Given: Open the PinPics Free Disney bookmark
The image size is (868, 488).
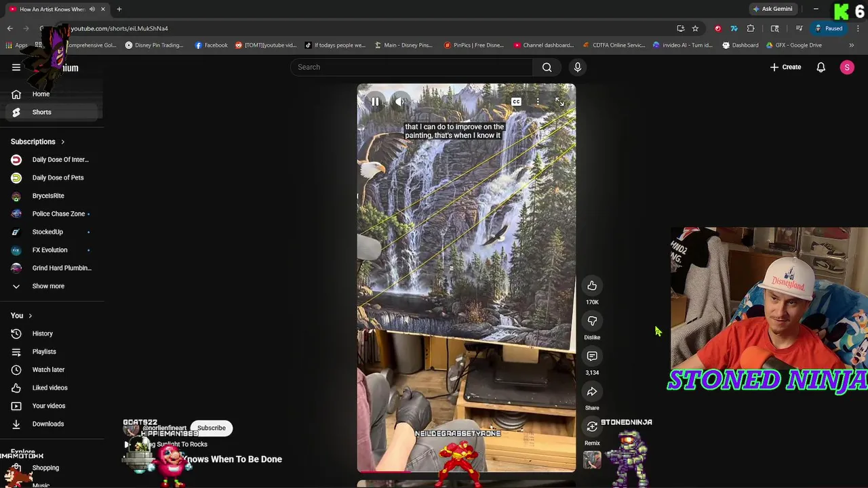Looking at the screenshot, I should [473, 45].
